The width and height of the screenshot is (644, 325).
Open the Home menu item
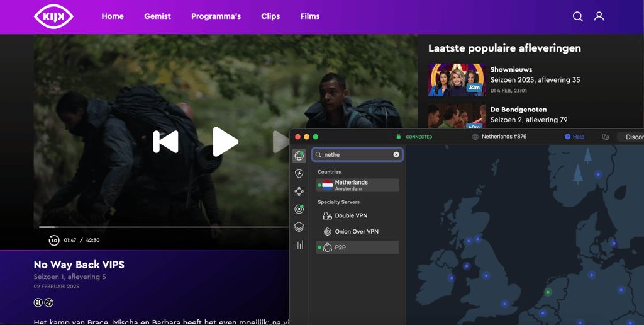point(113,16)
